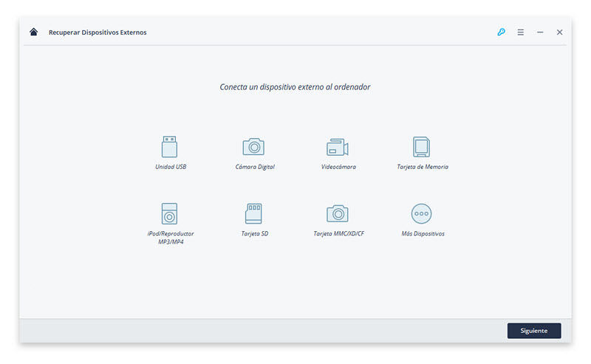
Task: Click the Tarjeta de Memoria label
Action: (423, 167)
